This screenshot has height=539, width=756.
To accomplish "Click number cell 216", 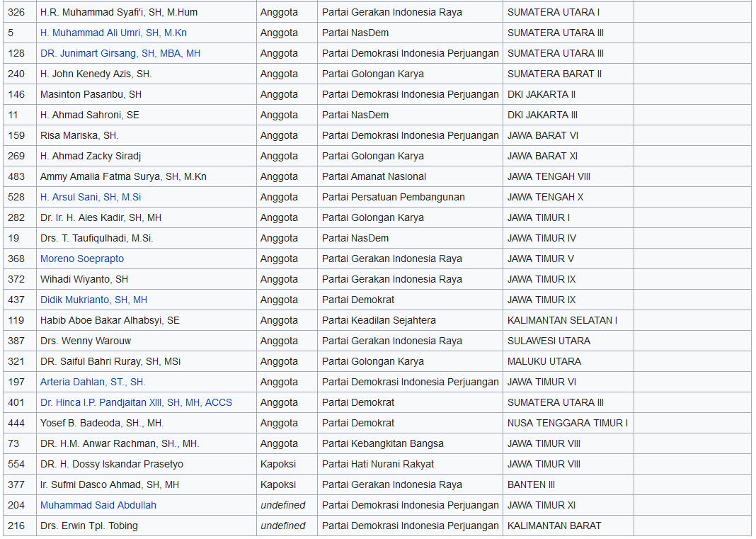I will 19,526.
